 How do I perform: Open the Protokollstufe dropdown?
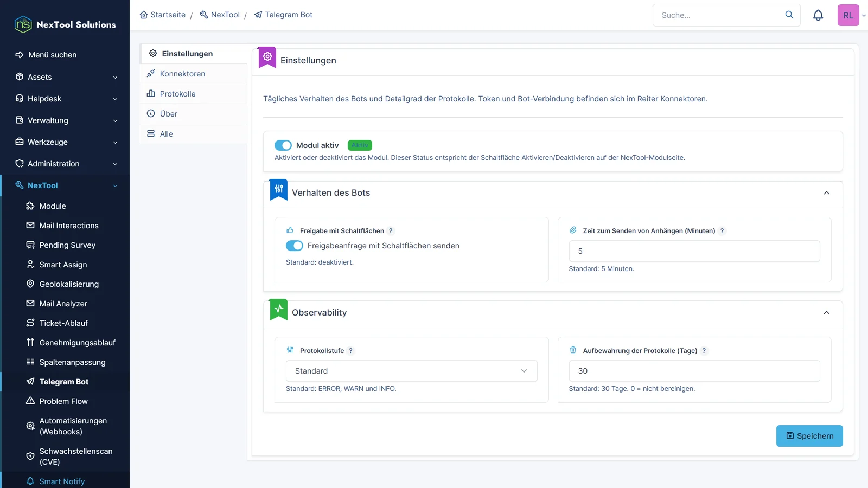click(411, 371)
